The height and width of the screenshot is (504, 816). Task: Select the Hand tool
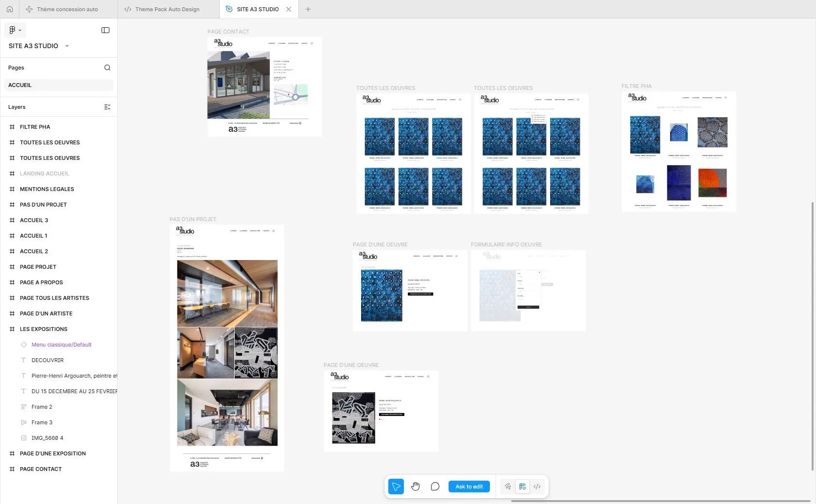click(416, 486)
